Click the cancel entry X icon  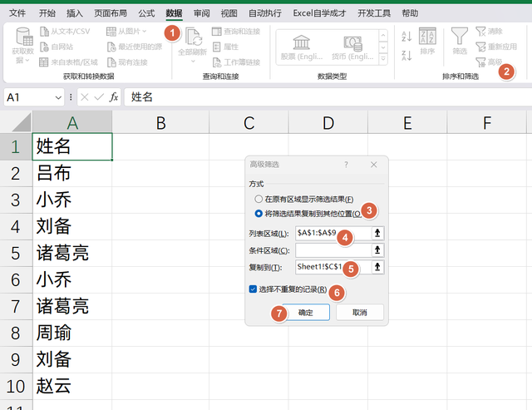[85, 97]
